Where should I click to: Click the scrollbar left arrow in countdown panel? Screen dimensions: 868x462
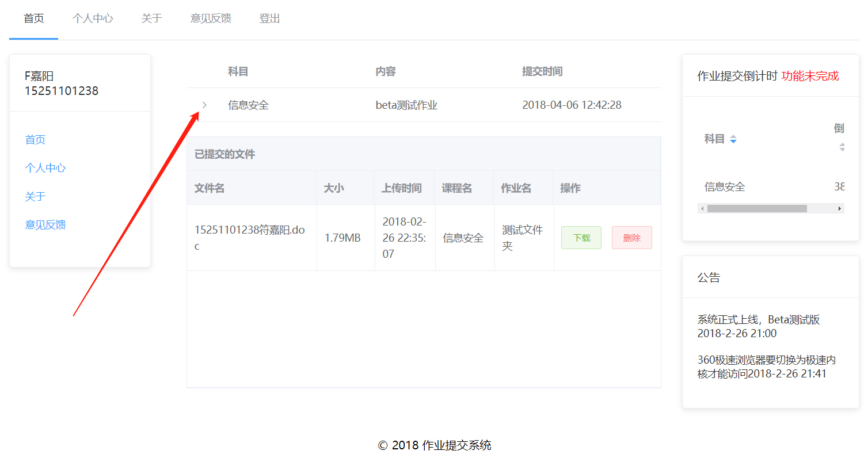(701, 208)
